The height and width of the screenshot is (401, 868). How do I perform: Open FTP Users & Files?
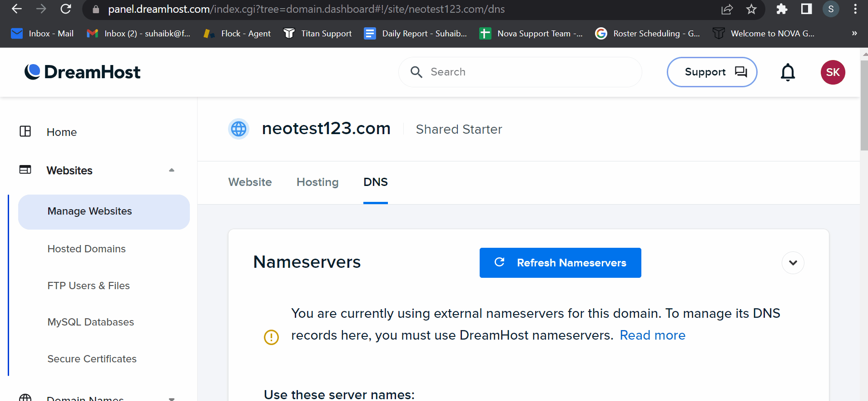pyautogui.click(x=89, y=286)
